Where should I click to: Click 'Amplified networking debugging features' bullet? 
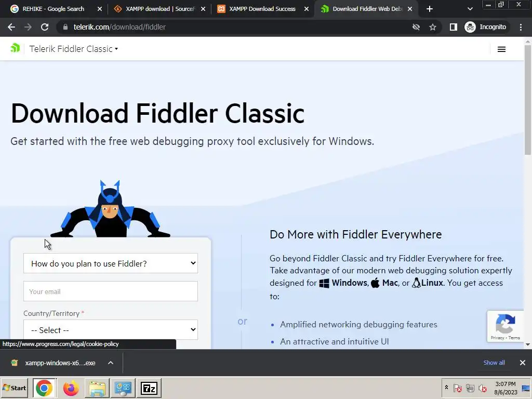pos(358,324)
